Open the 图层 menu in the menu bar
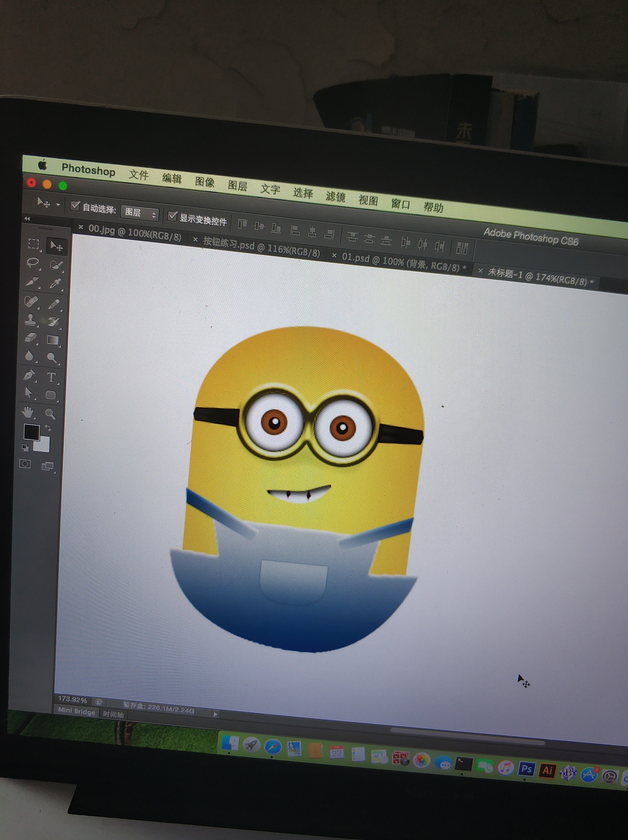 point(237,186)
